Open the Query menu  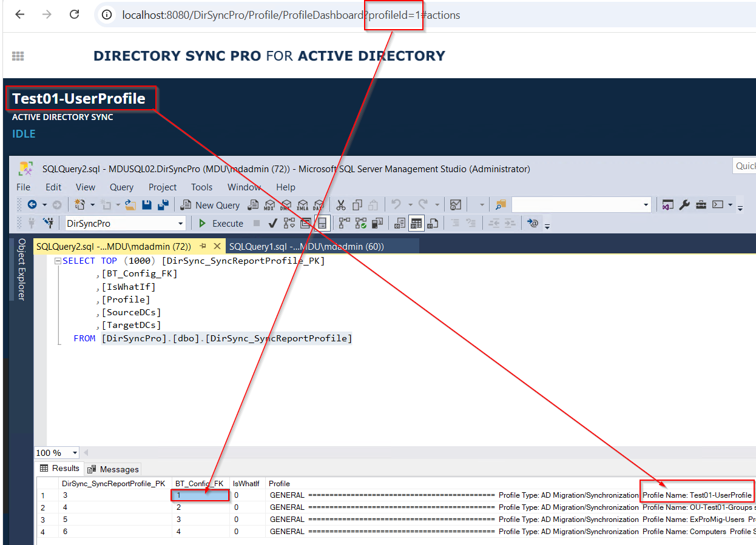(x=121, y=187)
